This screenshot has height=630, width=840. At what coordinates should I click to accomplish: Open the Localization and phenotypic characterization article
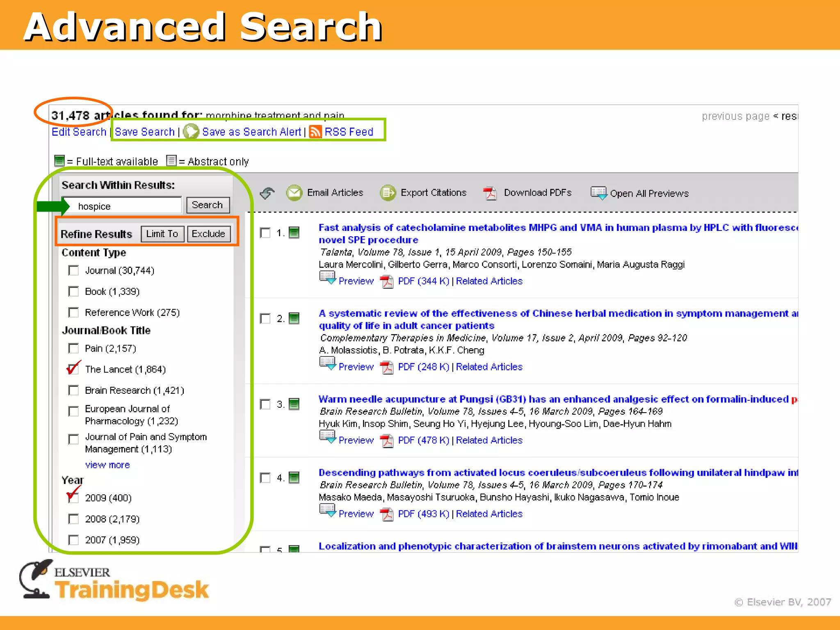(x=558, y=546)
